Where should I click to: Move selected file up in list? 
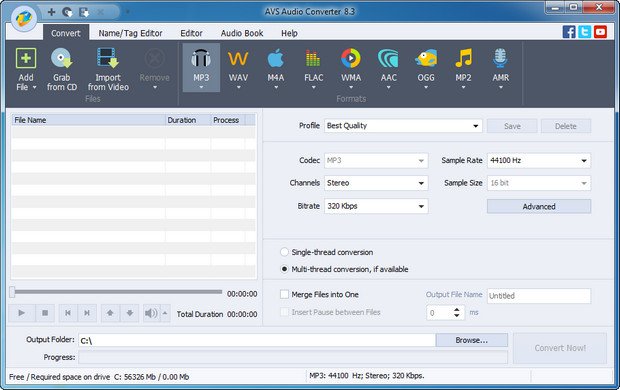[110, 313]
